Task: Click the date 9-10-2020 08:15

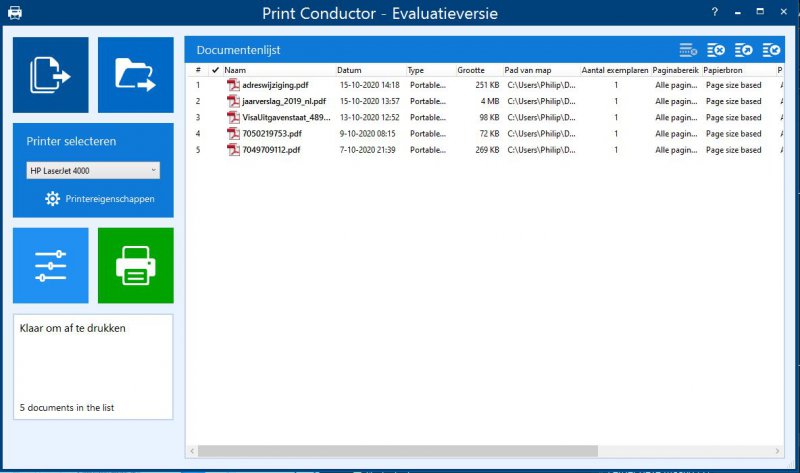Action: (x=368, y=134)
